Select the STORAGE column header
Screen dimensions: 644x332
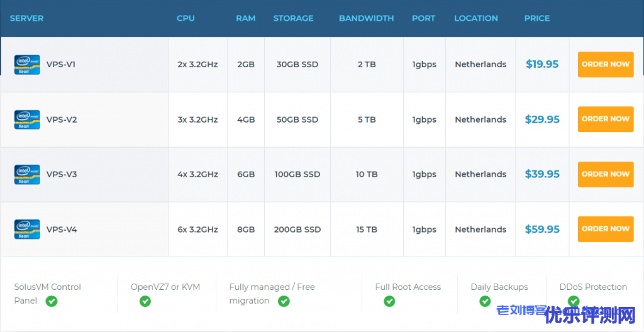click(x=293, y=18)
